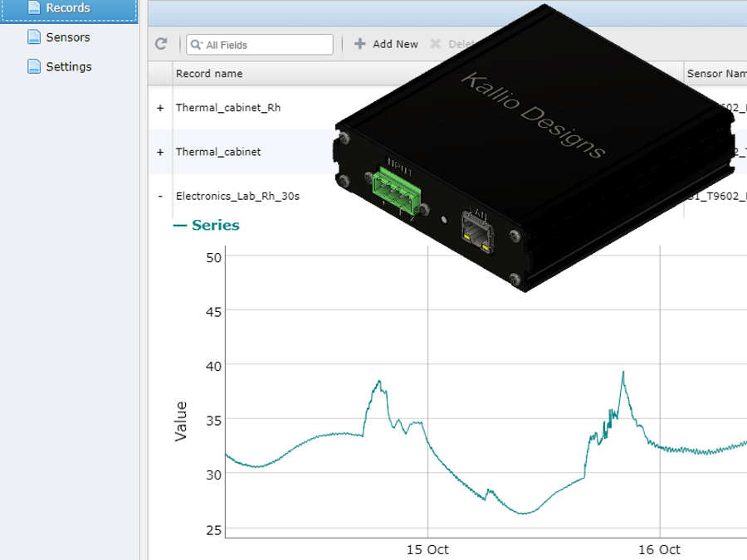Collapse the Electronics_Lab_Rh_30s record
This screenshot has width=747, height=560.
pyautogui.click(x=159, y=196)
